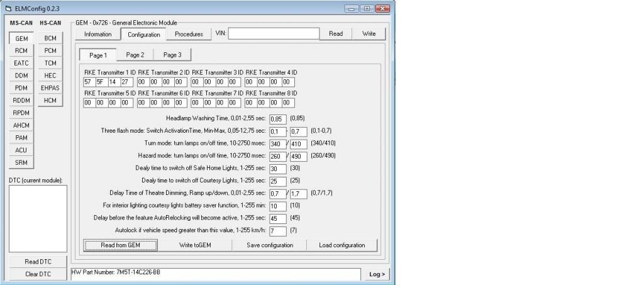Click Write toGEM button
The image size is (644, 285).
(195, 245)
